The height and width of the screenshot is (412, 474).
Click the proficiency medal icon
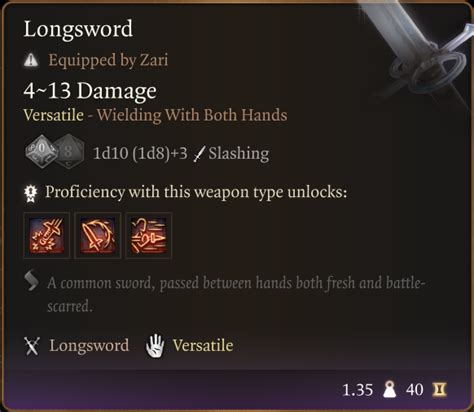click(x=31, y=194)
